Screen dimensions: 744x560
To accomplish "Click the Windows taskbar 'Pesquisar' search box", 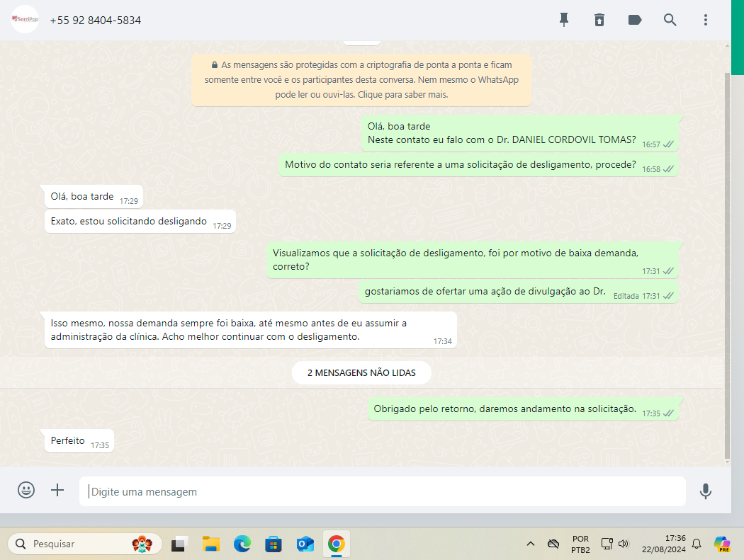I will [85, 544].
